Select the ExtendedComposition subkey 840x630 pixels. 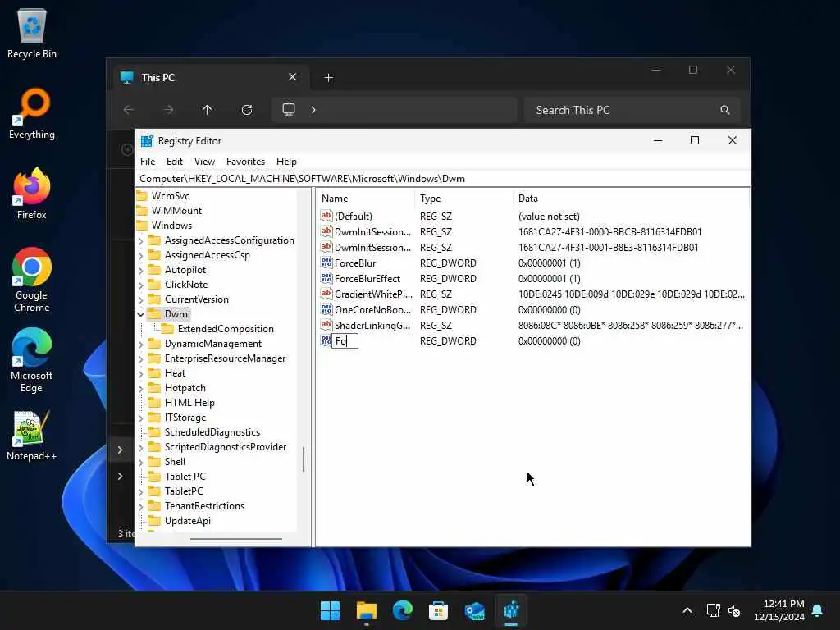pos(226,329)
